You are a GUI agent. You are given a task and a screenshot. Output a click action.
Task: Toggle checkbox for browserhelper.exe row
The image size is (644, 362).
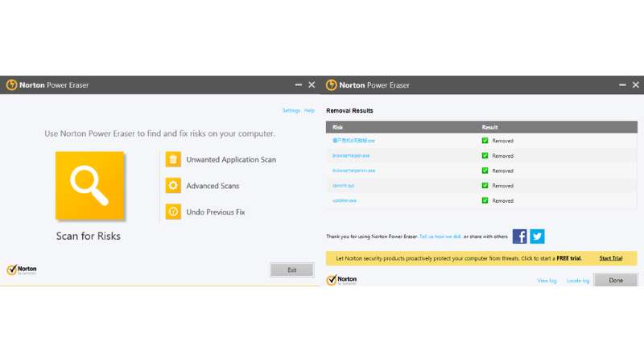(x=485, y=155)
